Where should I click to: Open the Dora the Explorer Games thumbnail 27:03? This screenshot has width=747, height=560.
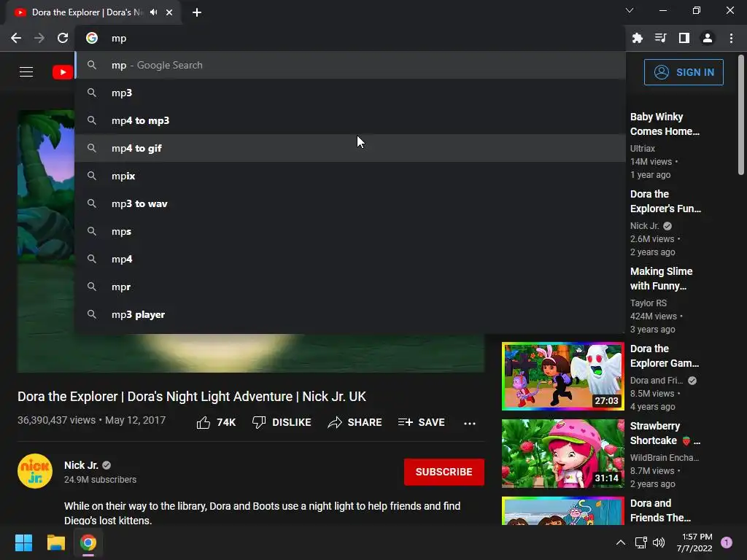click(562, 376)
